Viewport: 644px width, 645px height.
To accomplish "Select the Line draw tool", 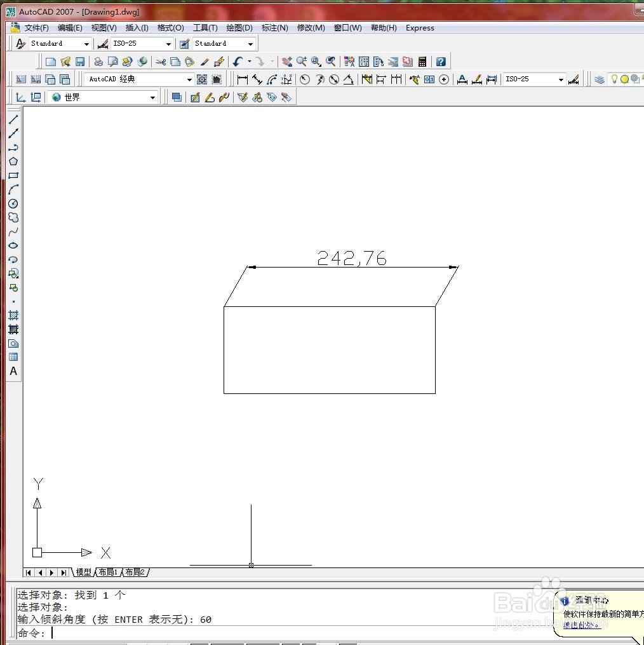I will (x=13, y=119).
